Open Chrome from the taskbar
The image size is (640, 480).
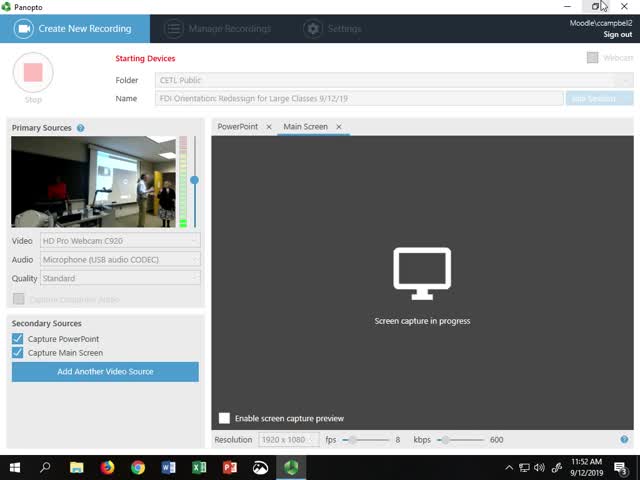(x=137, y=467)
